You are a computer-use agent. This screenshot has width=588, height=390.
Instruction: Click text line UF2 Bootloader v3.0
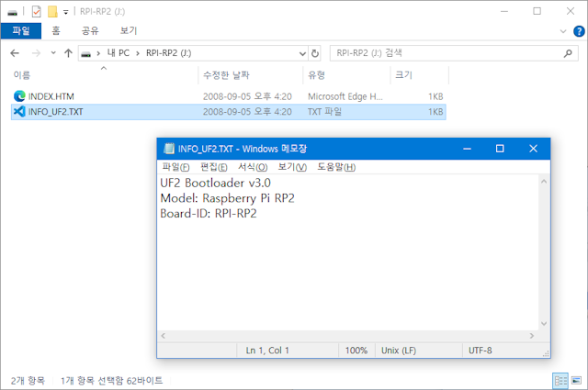tap(215, 183)
